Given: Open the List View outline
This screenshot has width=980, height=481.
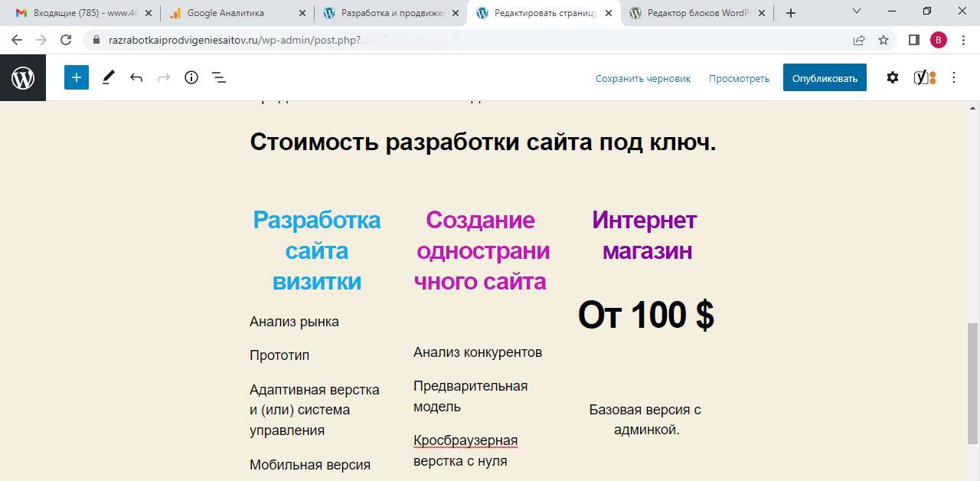Looking at the screenshot, I should point(219,77).
